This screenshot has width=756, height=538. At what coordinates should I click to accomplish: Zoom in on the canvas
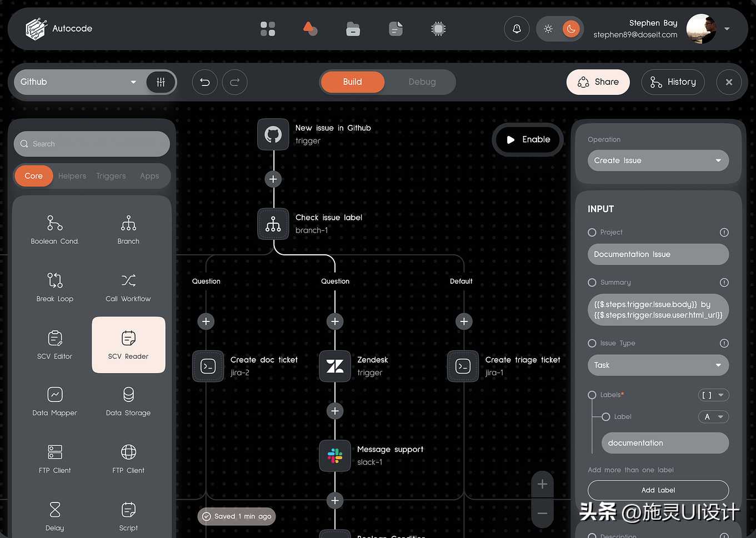tap(542, 485)
